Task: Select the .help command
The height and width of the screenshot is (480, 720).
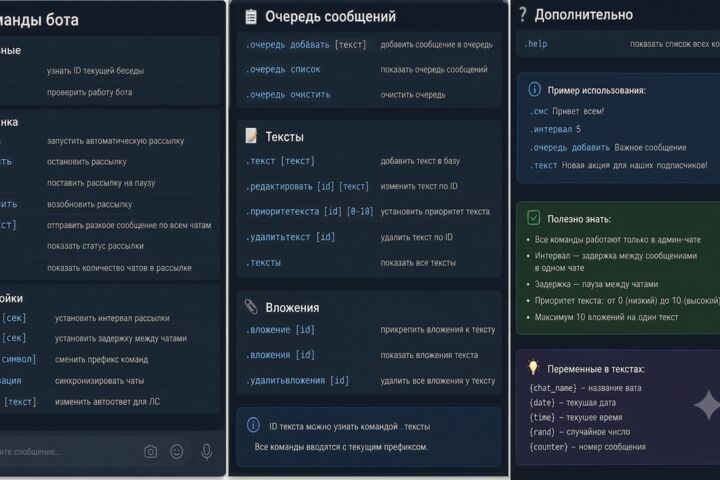Action: tap(536, 44)
